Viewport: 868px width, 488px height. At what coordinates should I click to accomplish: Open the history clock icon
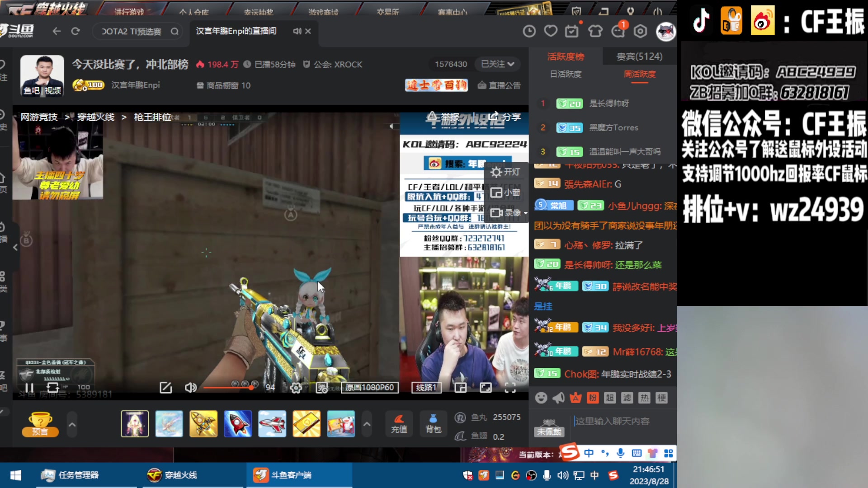point(529,31)
